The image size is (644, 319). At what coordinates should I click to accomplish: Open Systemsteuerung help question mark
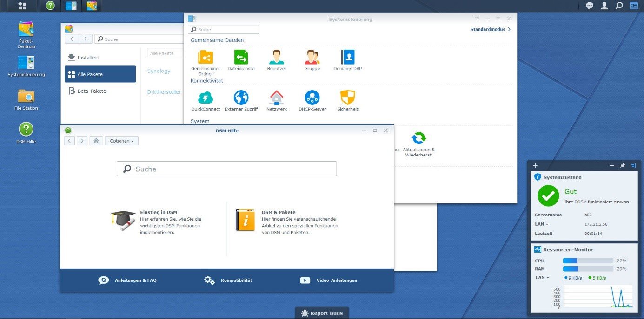coord(477,19)
